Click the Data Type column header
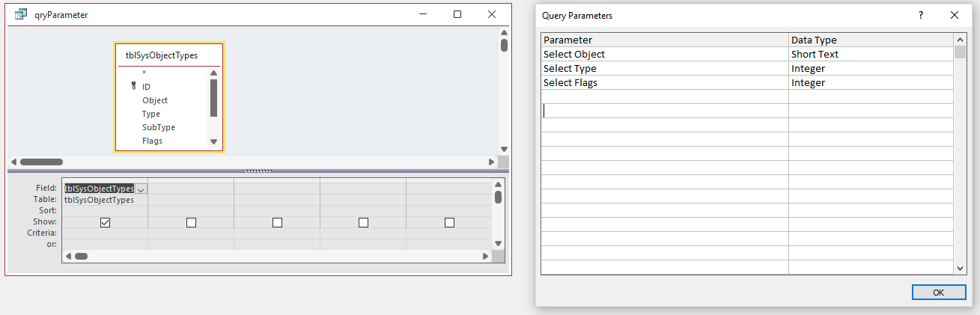Screen dimensions: 980x315 (x=871, y=40)
